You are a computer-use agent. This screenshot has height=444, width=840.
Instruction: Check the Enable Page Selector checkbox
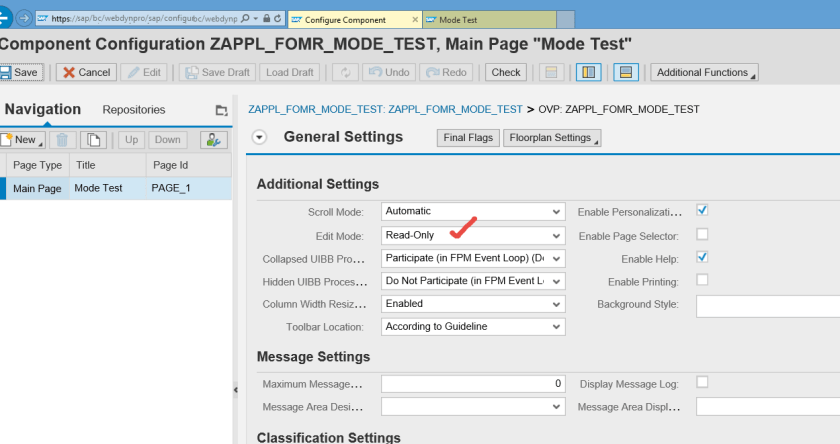click(x=702, y=235)
